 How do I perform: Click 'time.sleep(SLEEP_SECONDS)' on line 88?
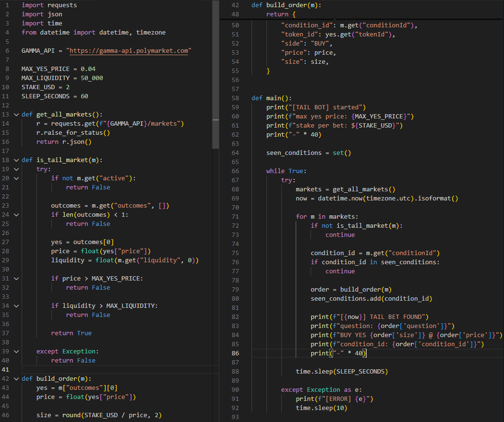click(342, 372)
